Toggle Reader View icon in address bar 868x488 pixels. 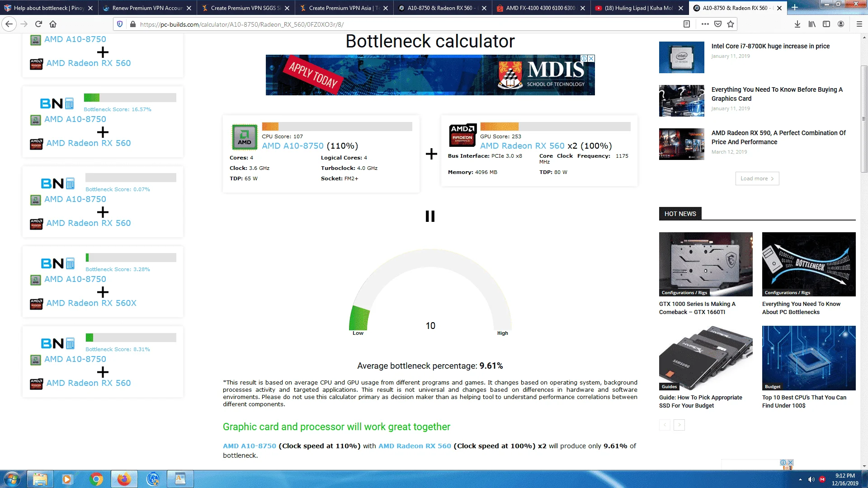coord(687,24)
